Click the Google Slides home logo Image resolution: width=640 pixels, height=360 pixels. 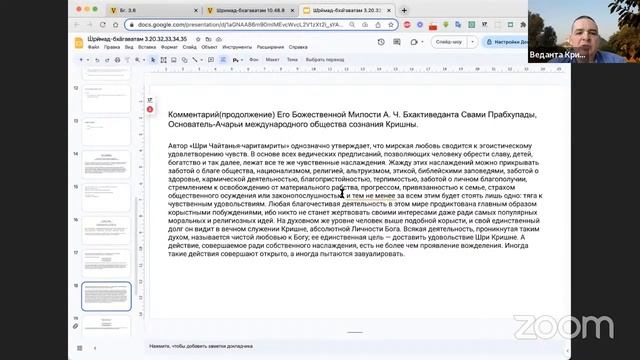[79, 42]
